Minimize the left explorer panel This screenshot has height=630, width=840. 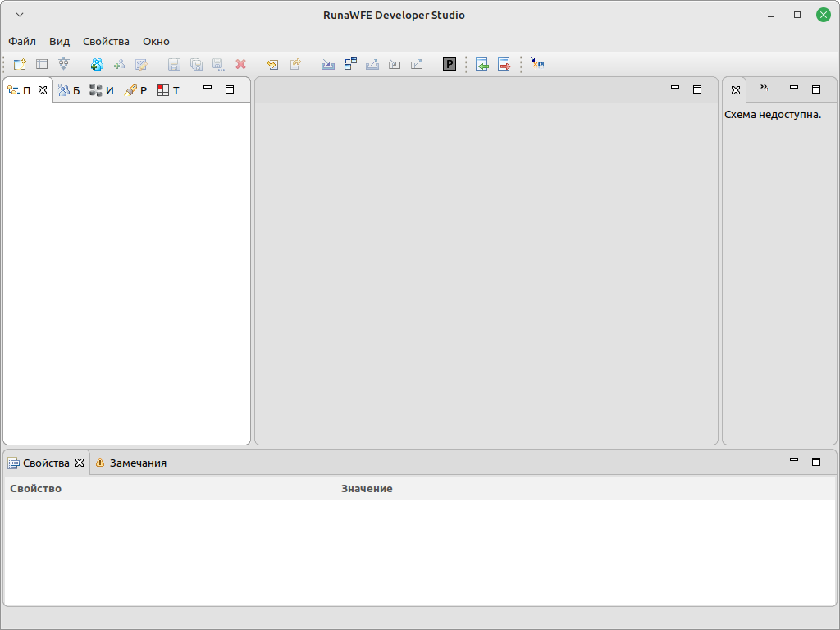pyautogui.click(x=208, y=87)
